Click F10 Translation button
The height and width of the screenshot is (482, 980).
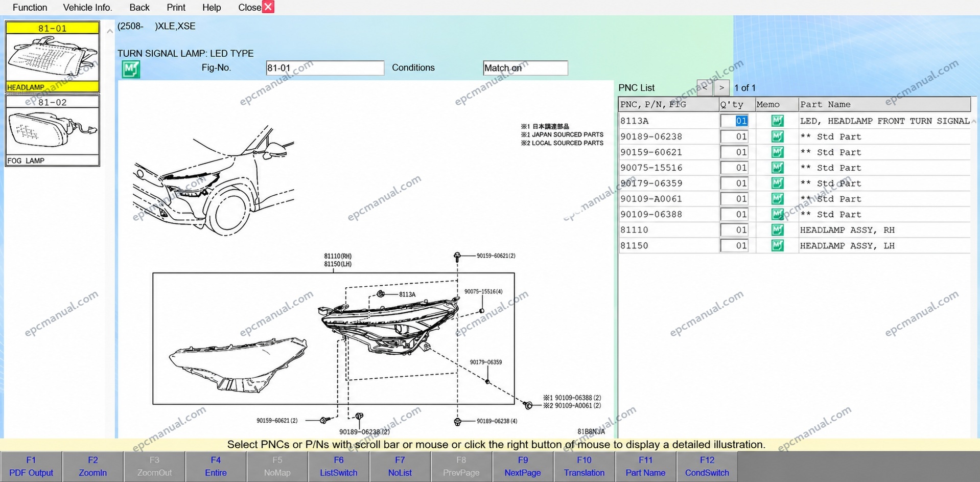pyautogui.click(x=584, y=466)
